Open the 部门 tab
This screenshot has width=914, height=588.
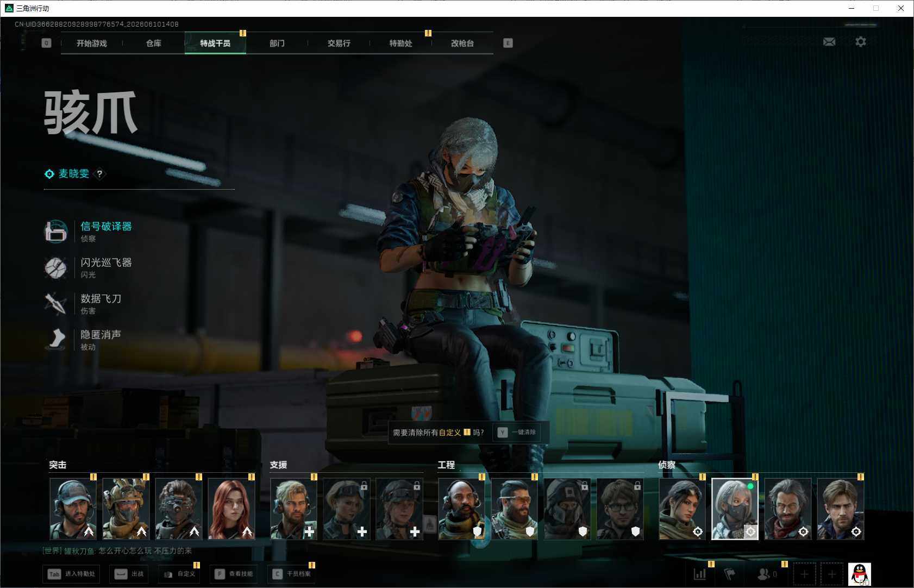point(277,43)
